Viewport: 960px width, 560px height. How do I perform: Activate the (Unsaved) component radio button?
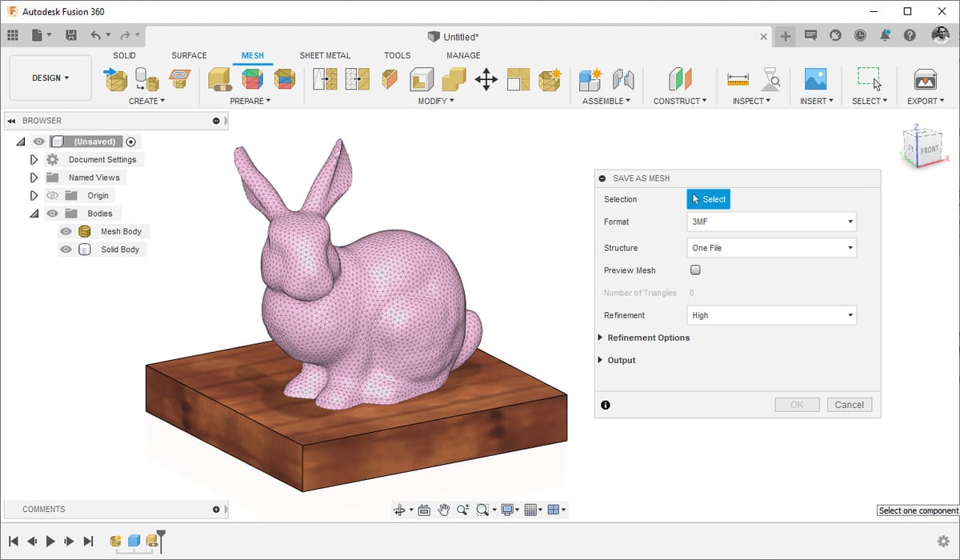pyautogui.click(x=131, y=142)
